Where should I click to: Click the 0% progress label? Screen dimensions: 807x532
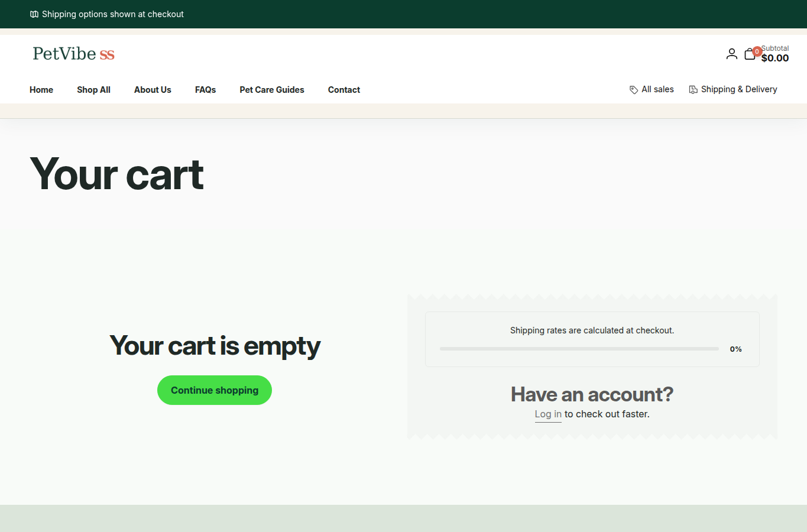pyautogui.click(x=736, y=349)
